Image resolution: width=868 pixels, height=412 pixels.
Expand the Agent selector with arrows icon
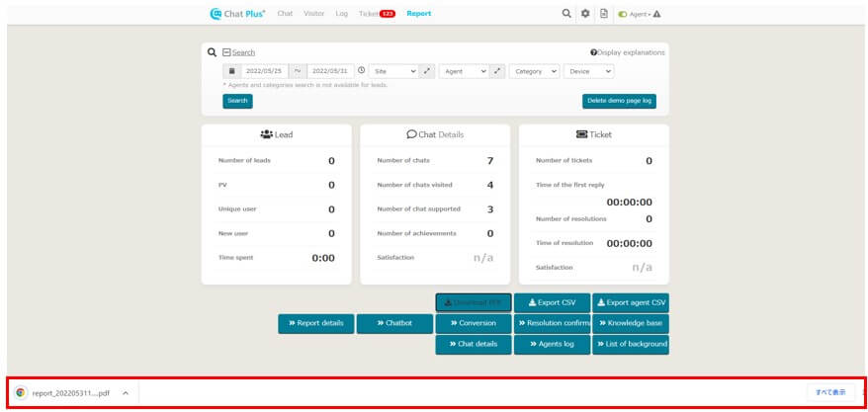[x=497, y=71]
